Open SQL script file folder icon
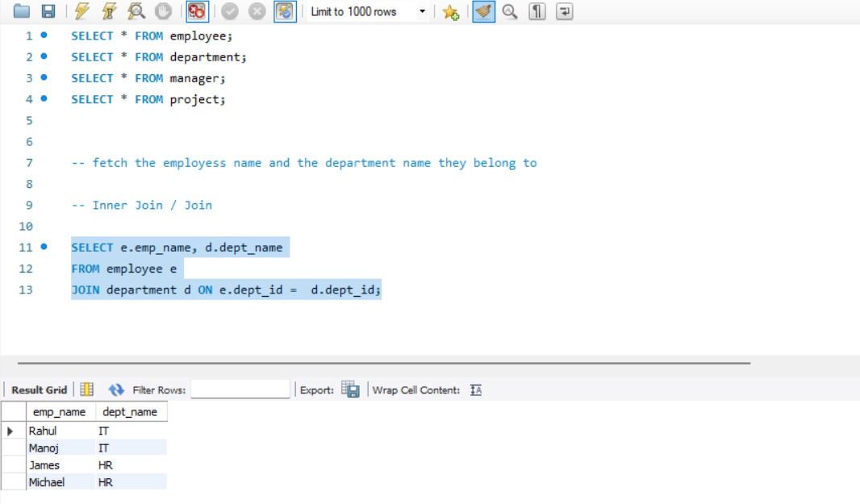This screenshot has width=860, height=504. coord(22,11)
